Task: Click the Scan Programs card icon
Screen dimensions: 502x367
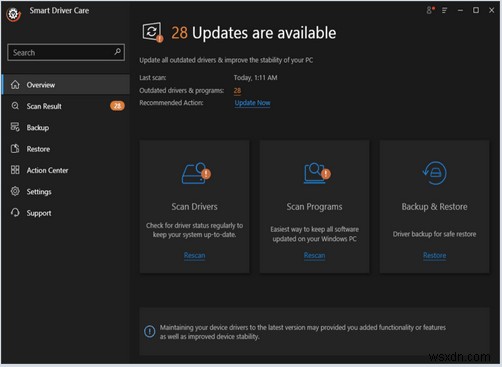Action: 317,173
